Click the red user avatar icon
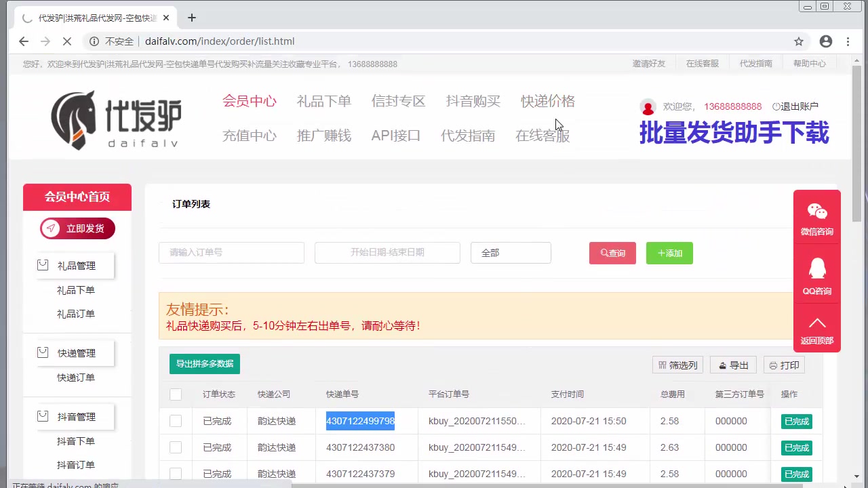Viewport: 868px width, 488px height. point(648,107)
